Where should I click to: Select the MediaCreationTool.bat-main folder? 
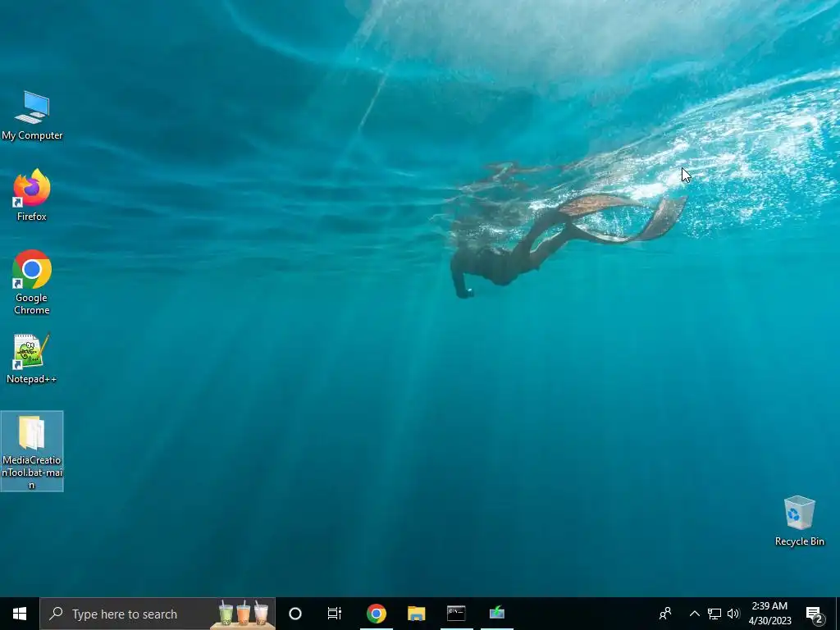[32, 451]
